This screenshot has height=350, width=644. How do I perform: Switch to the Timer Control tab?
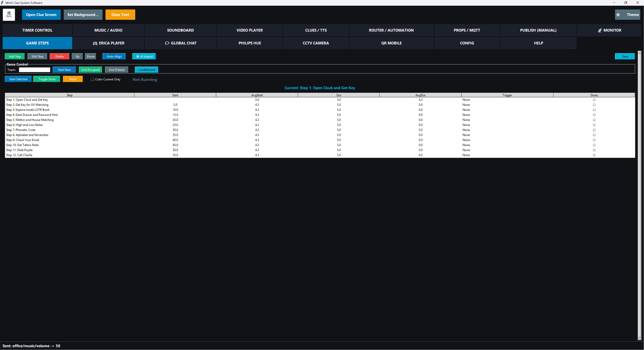[37, 30]
